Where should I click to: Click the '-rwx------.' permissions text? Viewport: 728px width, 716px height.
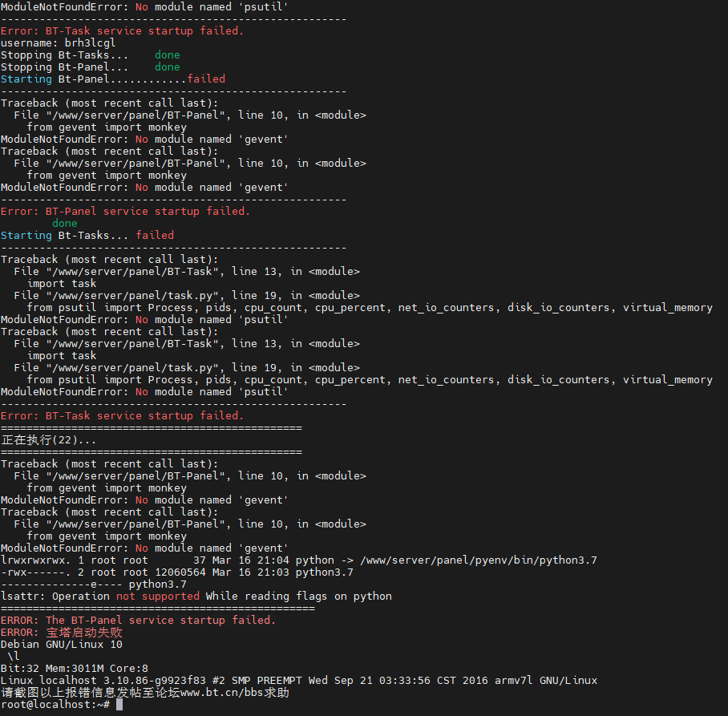tap(36, 572)
